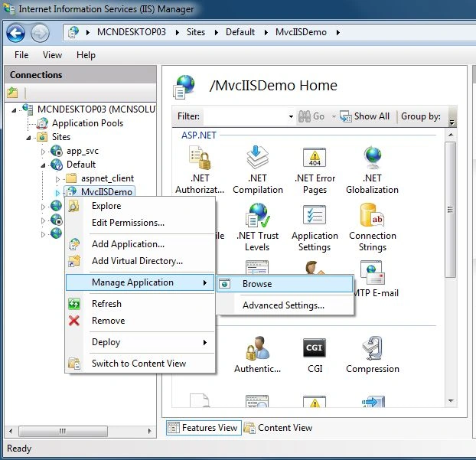
Task: Open SMTP E-mail feature icon
Action: point(372,272)
